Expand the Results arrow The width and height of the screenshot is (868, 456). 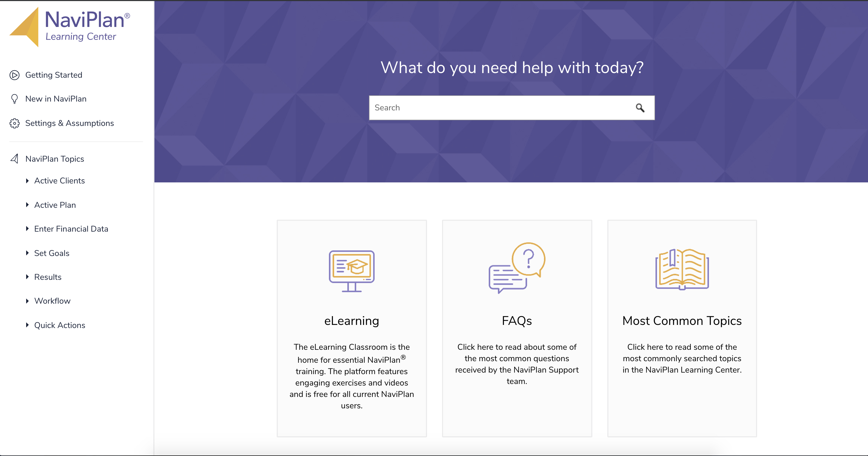click(x=27, y=277)
